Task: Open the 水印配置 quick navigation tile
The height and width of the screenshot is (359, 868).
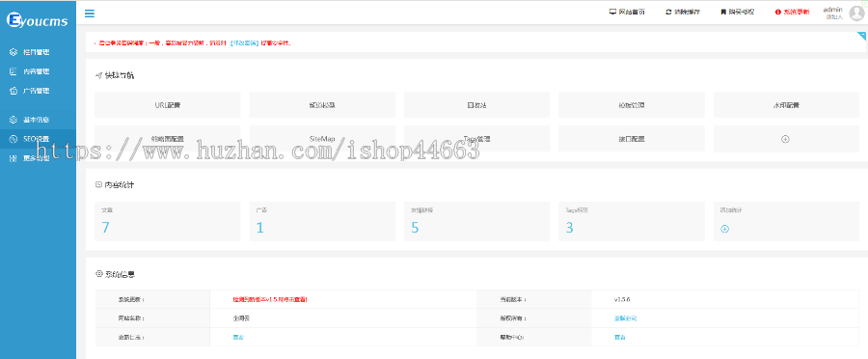Action: (786, 104)
